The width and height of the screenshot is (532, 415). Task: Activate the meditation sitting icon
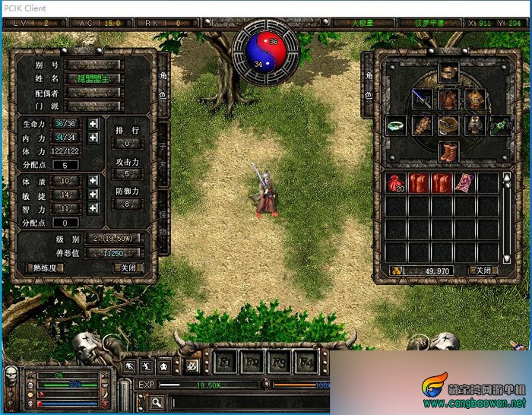(164, 366)
